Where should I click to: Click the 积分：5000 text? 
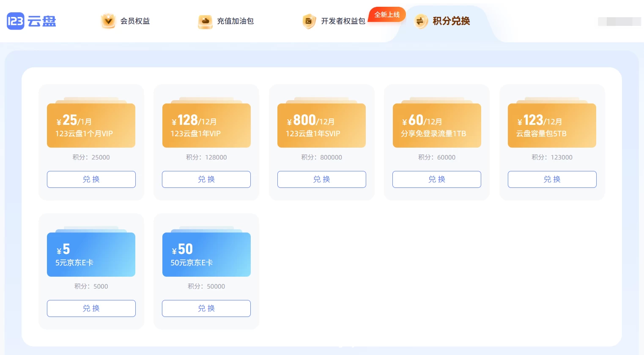click(91, 286)
